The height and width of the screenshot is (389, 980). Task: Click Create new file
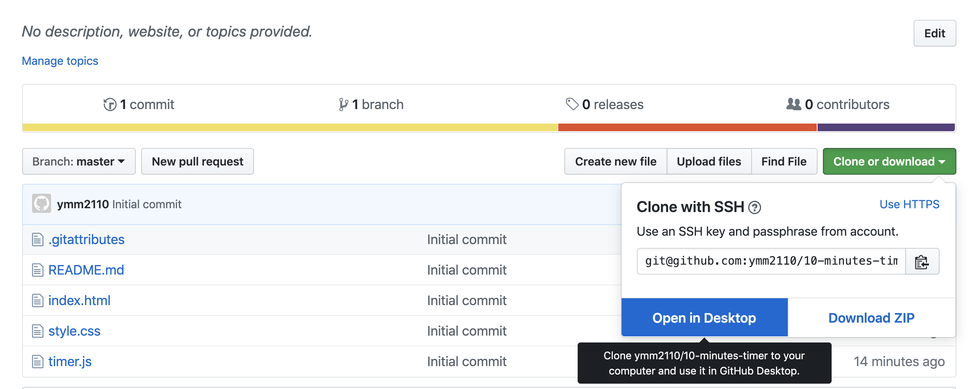(616, 161)
